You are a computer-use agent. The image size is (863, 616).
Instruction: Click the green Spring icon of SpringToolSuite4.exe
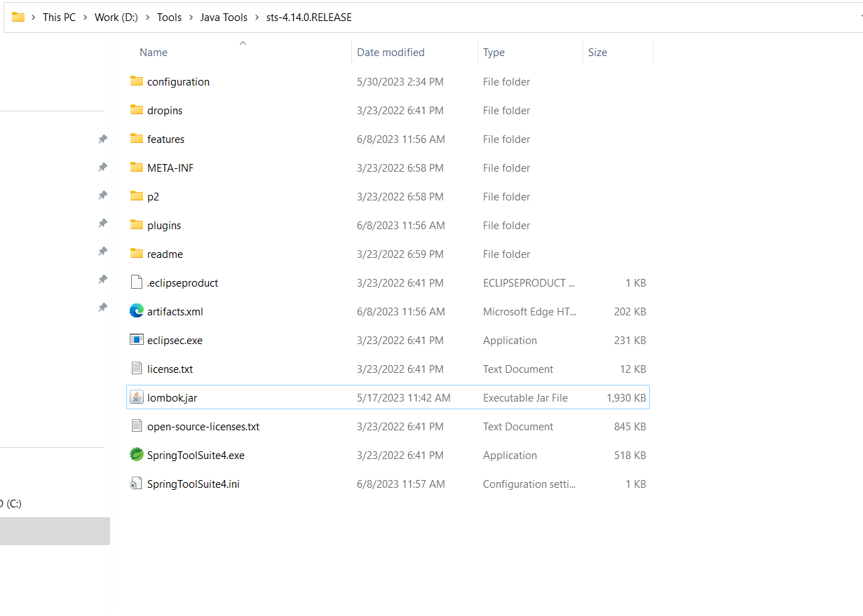click(x=137, y=455)
